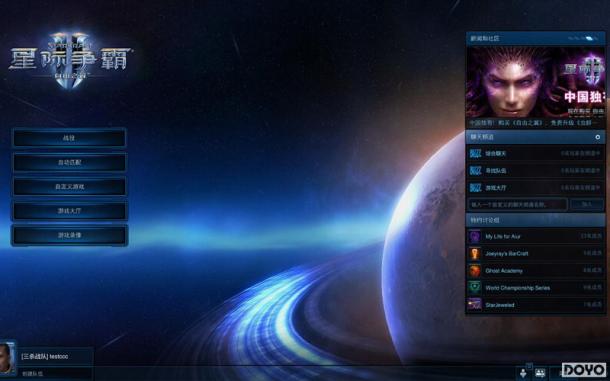Viewport: 610px width, 381px height.
Task: Open the friends list icon in bottom bar
Action: click(540, 373)
